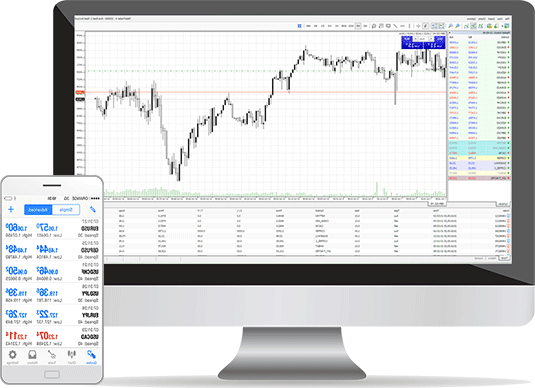Viewport: 535px width, 388px height.
Task: Switch to the Quotes tab on phone
Action: [x=91, y=357]
